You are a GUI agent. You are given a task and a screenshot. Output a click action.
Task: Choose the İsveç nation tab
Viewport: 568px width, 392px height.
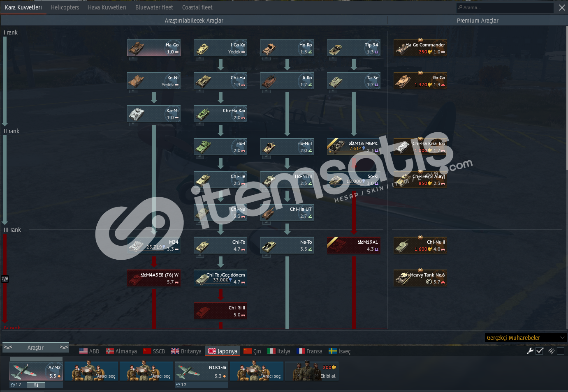(x=340, y=351)
